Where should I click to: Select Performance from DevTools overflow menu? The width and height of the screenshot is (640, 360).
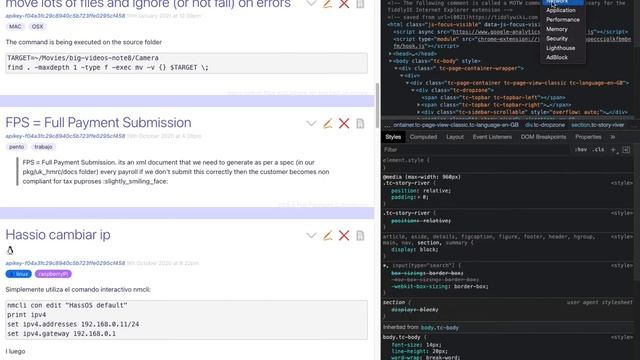pos(563,20)
